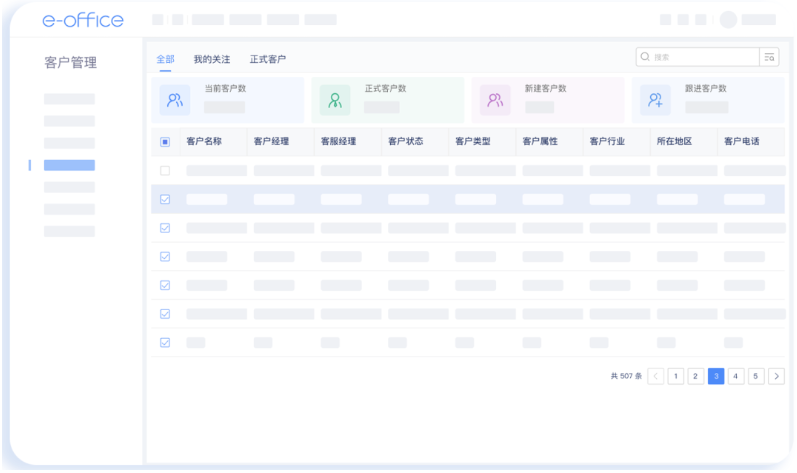Check the unchecked first row checkbox
This screenshot has height=473, width=797.
pos(165,171)
